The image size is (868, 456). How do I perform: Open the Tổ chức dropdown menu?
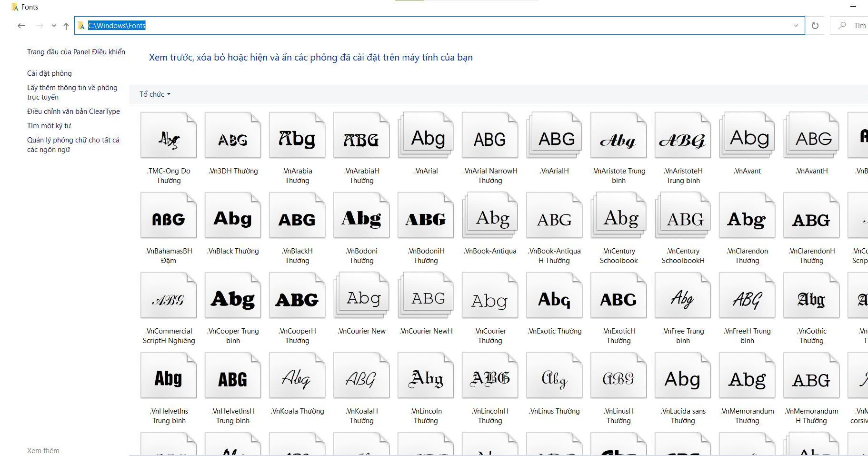[155, 94]
